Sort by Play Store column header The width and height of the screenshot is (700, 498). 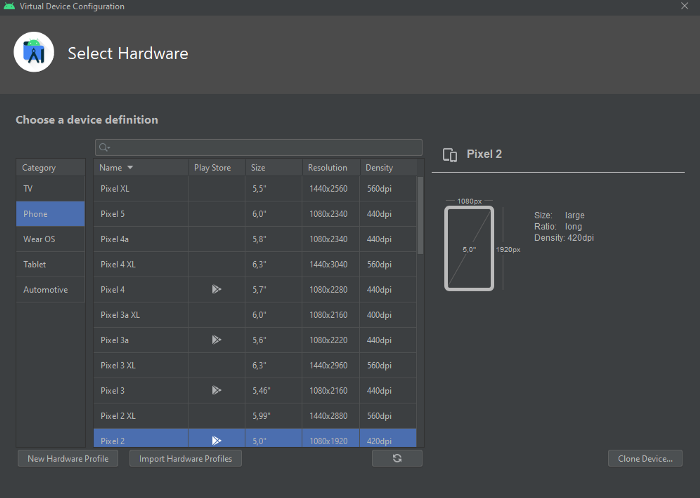click(x=217, y=168)
